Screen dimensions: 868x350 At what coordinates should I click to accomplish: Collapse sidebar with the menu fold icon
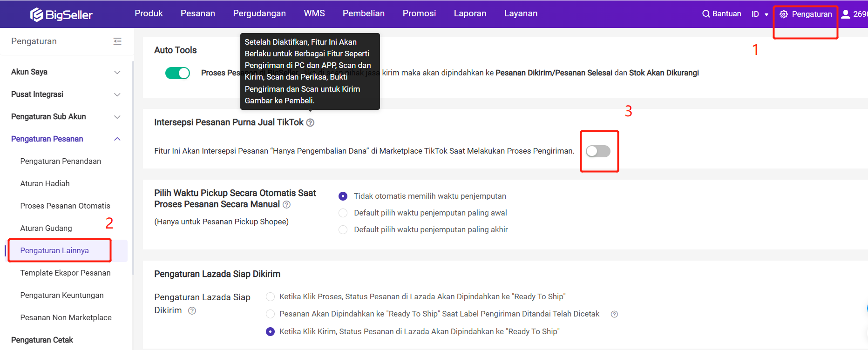[117, 41]
